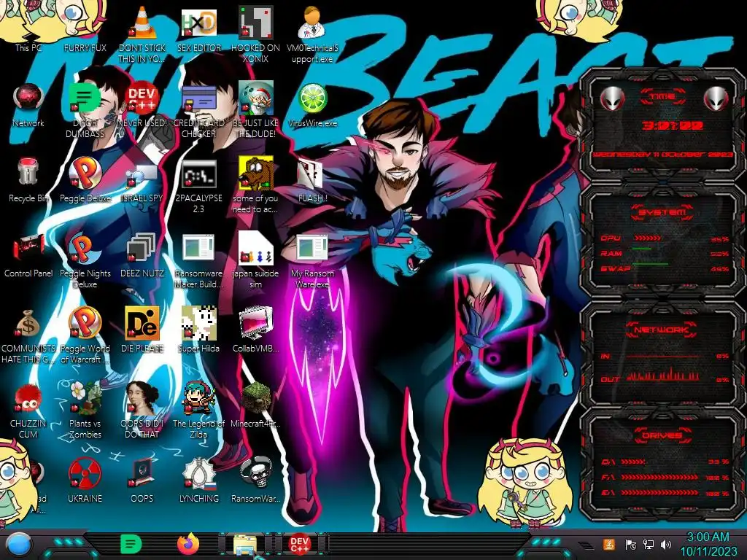Open the Ransomware Maker Builder shortcut

(198, 248)
